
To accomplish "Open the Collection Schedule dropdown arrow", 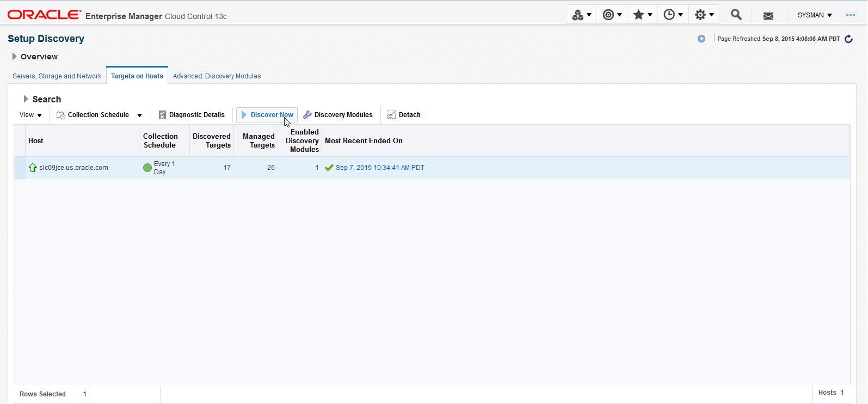I will pyautogui.click(x=140, y=115).
